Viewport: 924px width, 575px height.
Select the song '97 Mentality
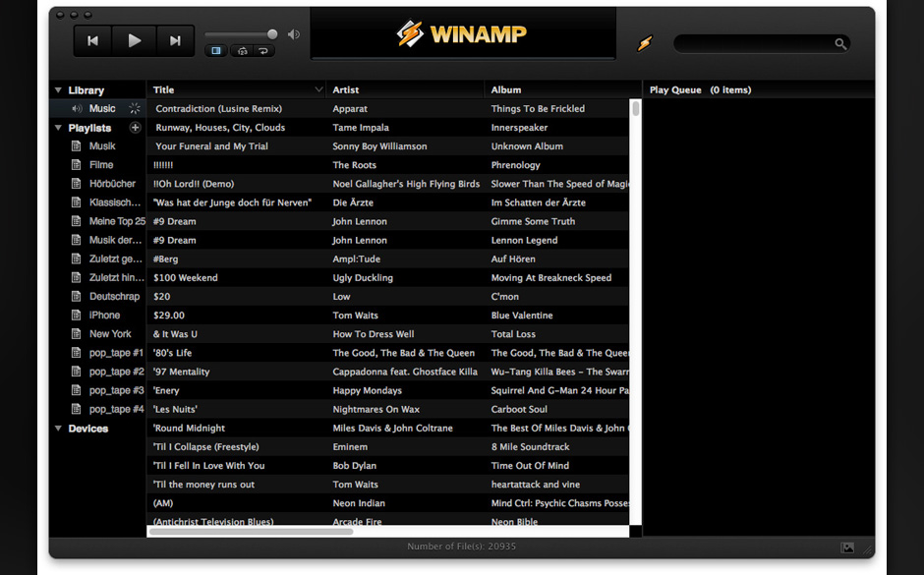(x=182, y=372)
